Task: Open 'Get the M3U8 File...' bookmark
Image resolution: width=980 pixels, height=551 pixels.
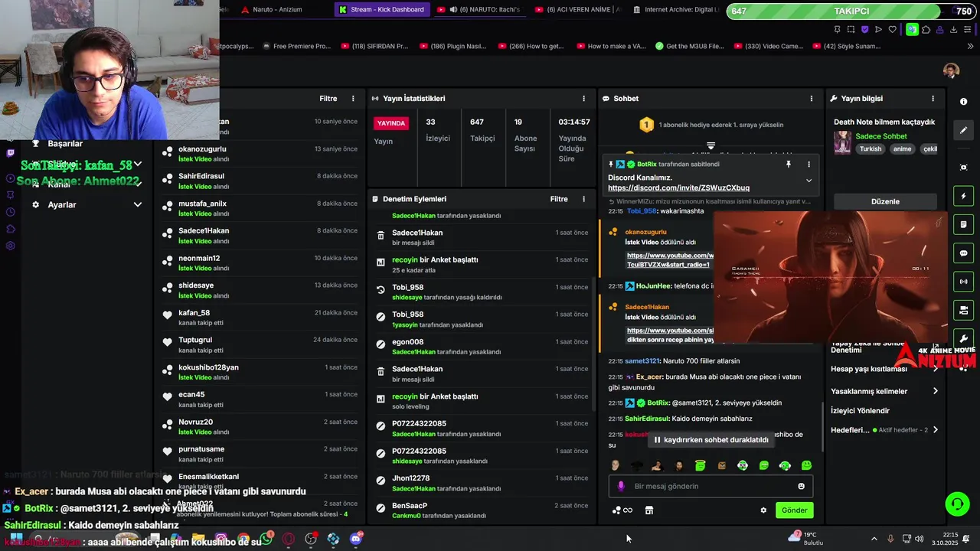Action: (689, 46)
